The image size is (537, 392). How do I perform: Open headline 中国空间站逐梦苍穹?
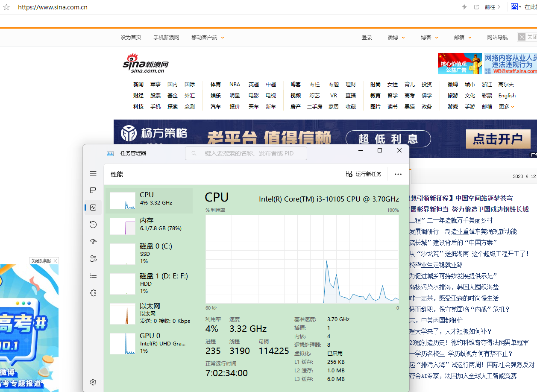click(x=484, y=198)
